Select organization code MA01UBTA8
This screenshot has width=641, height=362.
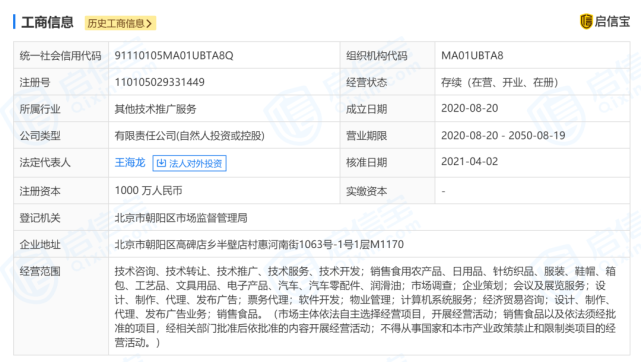(x=472, y=56)
